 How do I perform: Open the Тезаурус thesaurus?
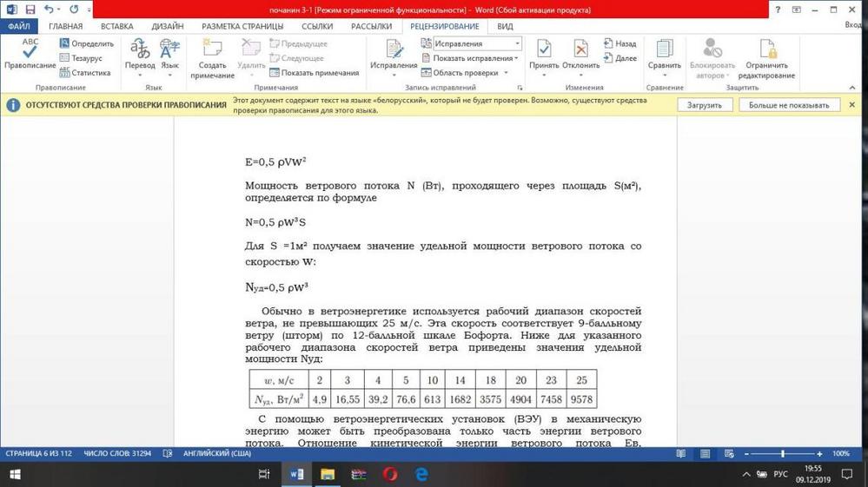81,58
